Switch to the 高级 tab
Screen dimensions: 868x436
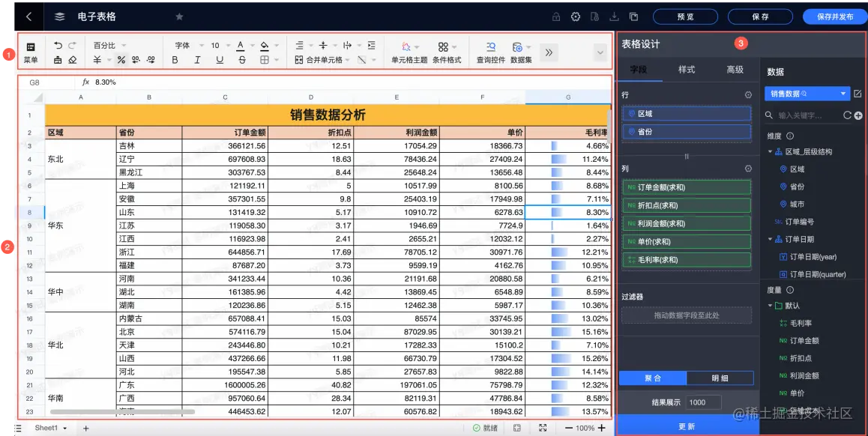[735, 70]
